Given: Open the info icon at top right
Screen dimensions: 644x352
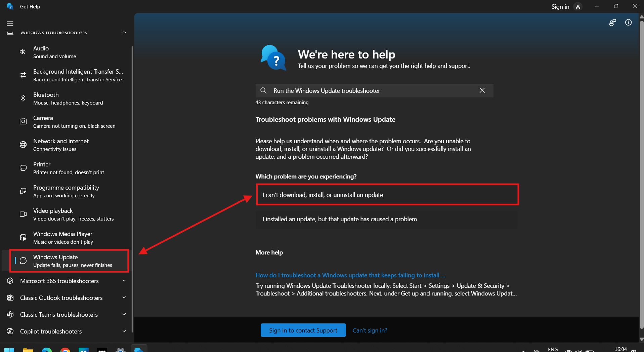Looking at the screenshot, I should point(628,23).
